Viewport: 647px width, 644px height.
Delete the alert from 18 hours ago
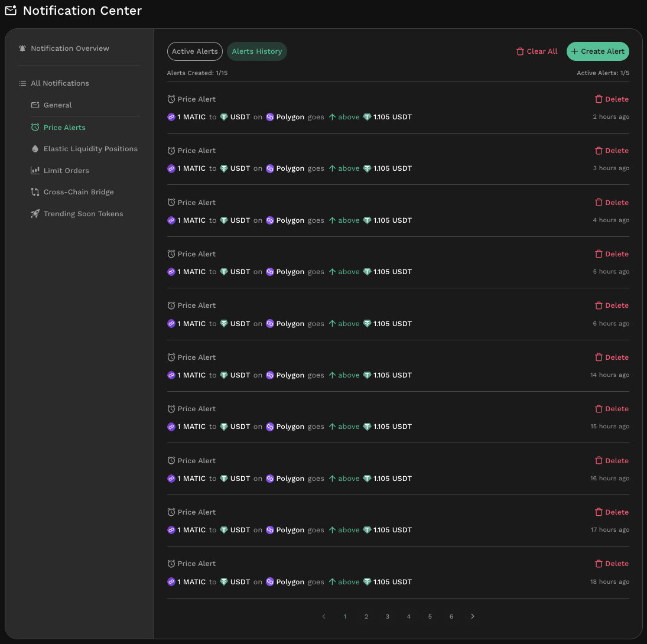(612, 564)
